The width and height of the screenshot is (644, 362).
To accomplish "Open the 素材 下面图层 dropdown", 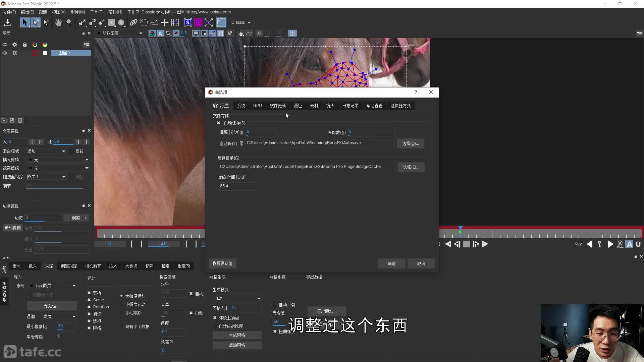I will click(52, 286).
